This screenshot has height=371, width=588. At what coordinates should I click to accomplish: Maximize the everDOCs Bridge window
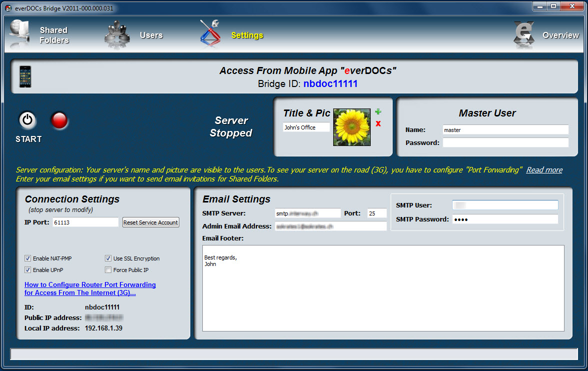[x=553, y=5]
